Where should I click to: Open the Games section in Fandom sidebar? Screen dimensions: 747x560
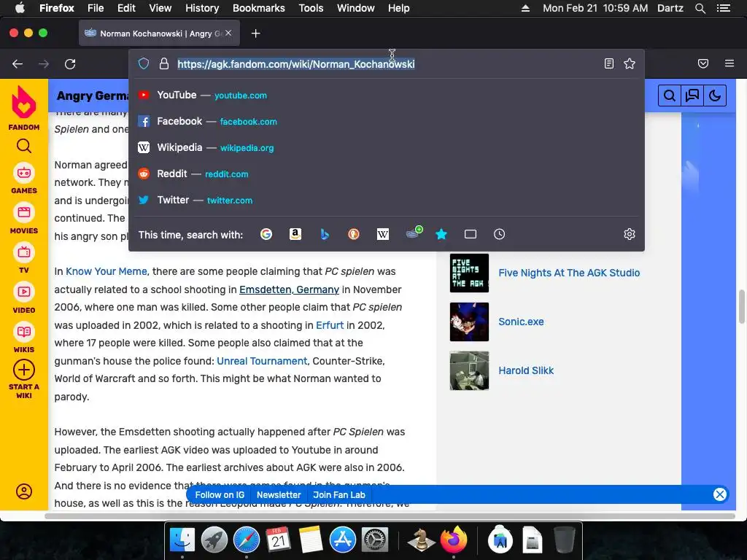(24, 179)
